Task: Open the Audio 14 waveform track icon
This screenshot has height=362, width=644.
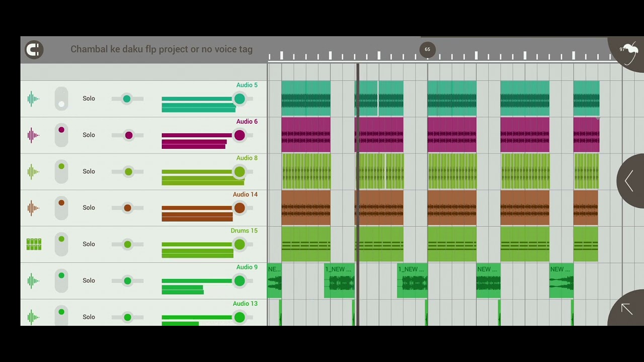Action: (x=33, y=208)
